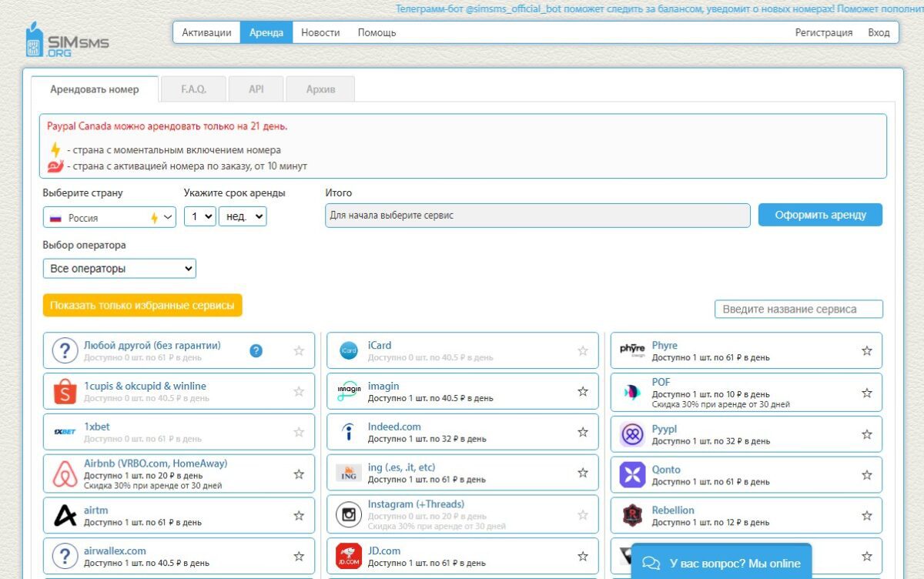Click the Indeed.com logo icon
924x579 pixels.
click(x=349, y=432)
